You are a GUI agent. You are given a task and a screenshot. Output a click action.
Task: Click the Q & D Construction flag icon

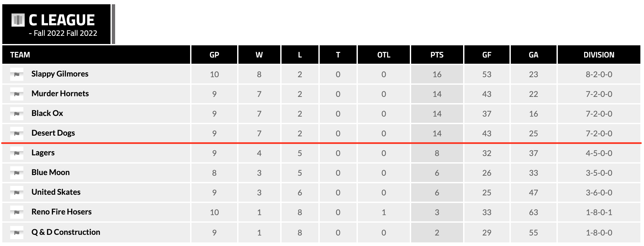[x=17, y=233]
